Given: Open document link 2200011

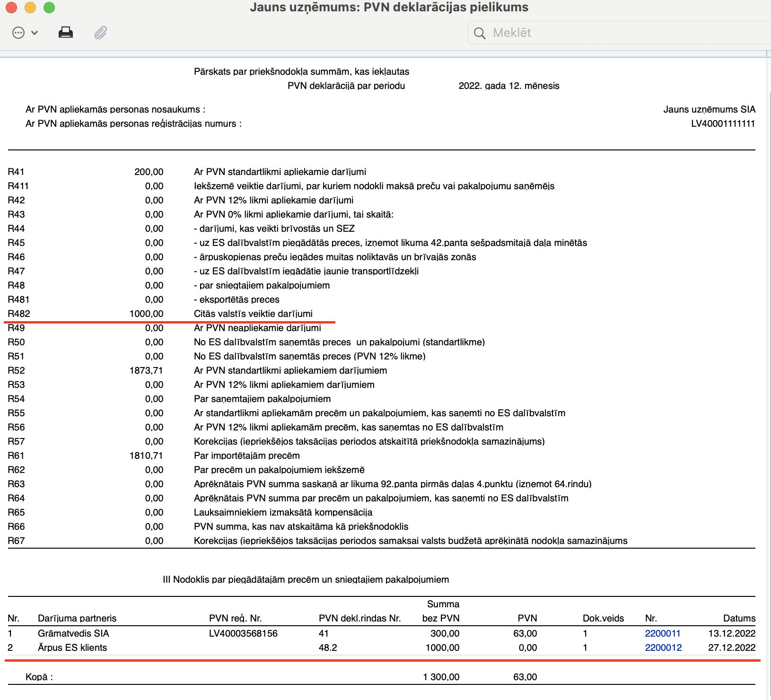Looking at the screenshot, I should tap(663, 633).
